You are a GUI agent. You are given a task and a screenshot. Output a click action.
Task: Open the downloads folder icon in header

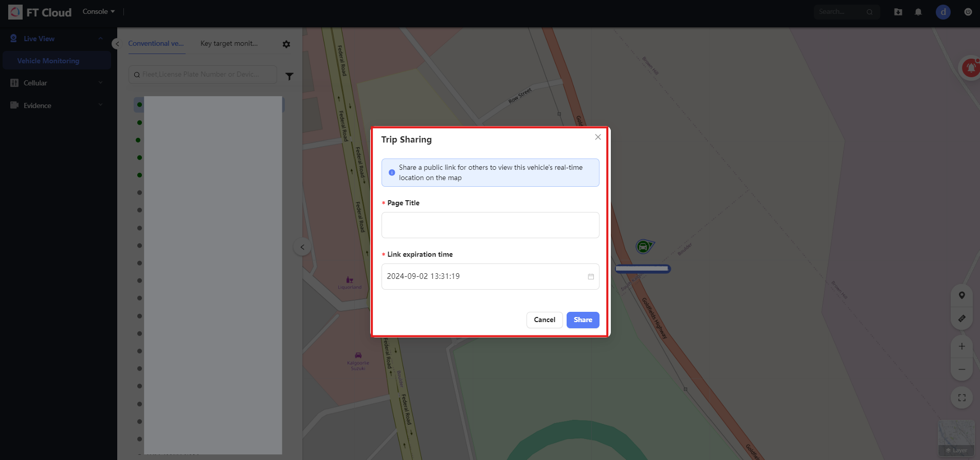[898, 12]
